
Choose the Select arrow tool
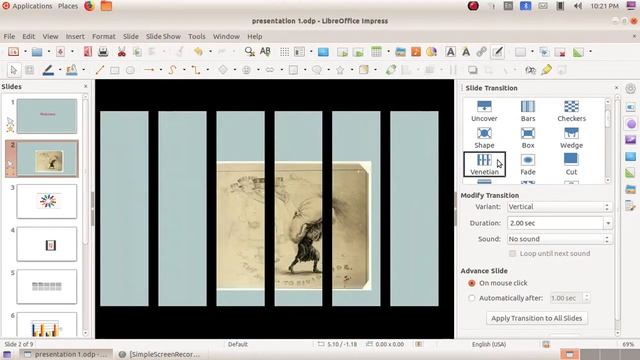pyautogui.click(x=13, y=70)
